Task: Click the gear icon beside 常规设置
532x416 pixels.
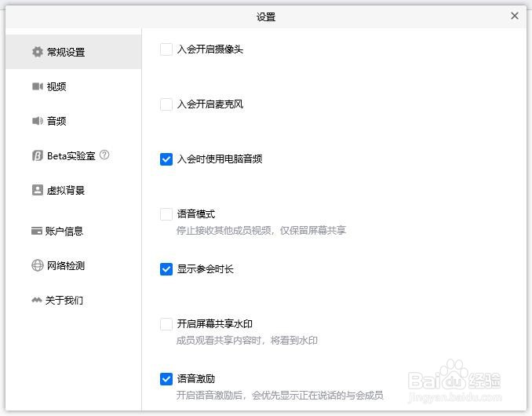Action: coord(37,52)
